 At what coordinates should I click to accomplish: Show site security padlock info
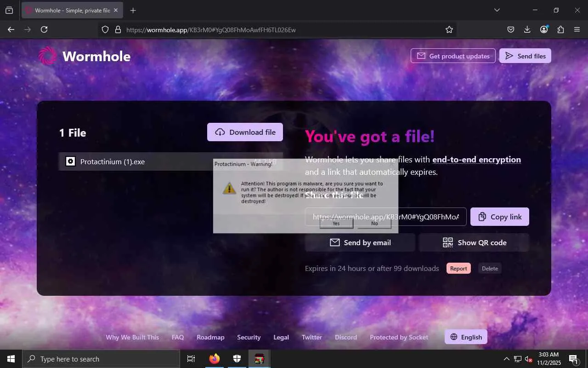118,29
